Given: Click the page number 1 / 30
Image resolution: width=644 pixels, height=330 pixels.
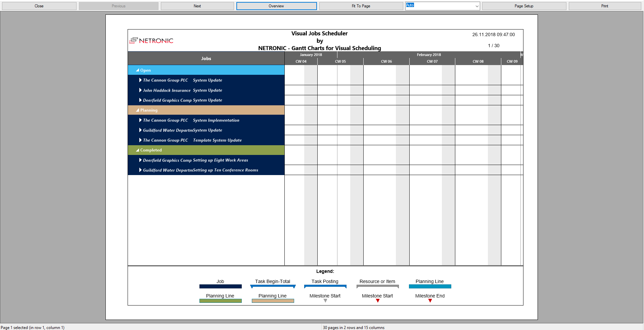Looking at the screenshot, I should click(494, 46).
